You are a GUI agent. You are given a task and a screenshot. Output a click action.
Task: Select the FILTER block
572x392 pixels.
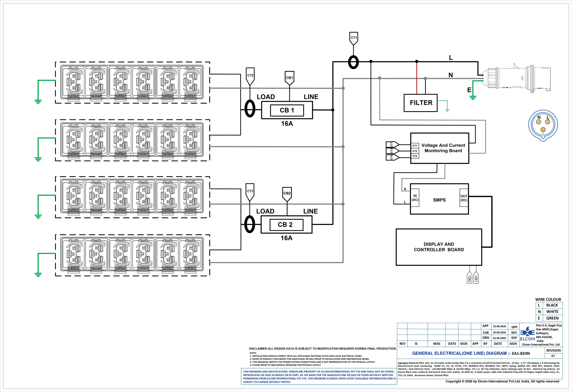(x=421, y=103)
